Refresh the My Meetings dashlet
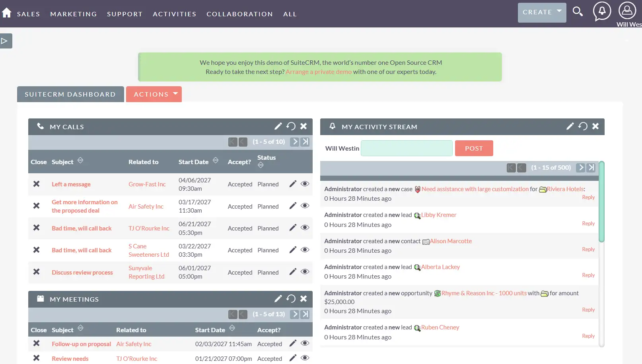Image resolution: width=642 pixels, height=364 pixels. [x=291, y=299]
